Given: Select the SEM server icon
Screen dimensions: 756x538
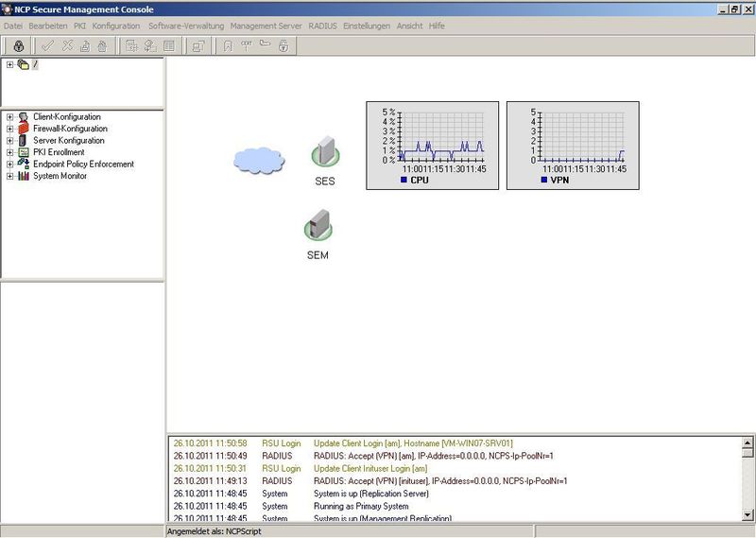Looking at the screenshot, I should (x=318, y=225).
